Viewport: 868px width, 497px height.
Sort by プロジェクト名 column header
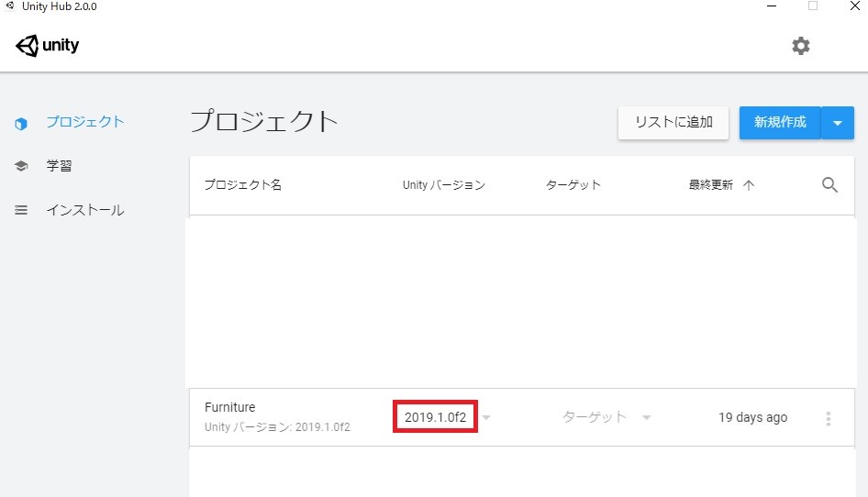coord(243,185)
